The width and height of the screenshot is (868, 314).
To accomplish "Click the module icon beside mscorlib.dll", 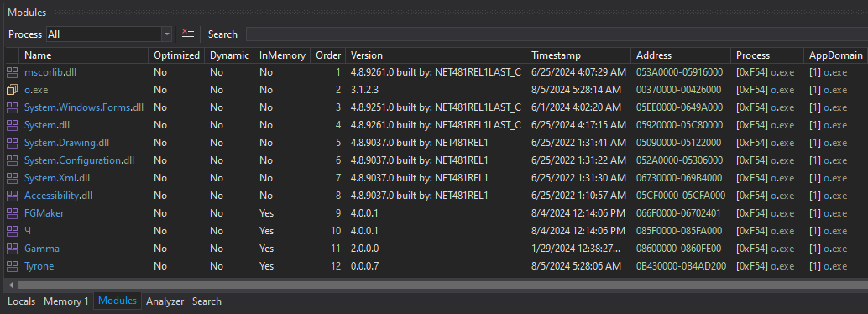I will click(13, 72).
